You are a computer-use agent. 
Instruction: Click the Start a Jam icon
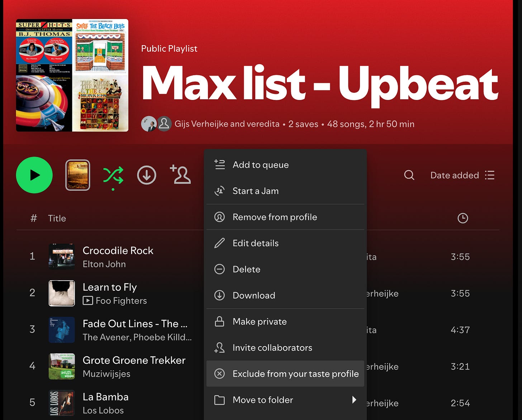219,191
